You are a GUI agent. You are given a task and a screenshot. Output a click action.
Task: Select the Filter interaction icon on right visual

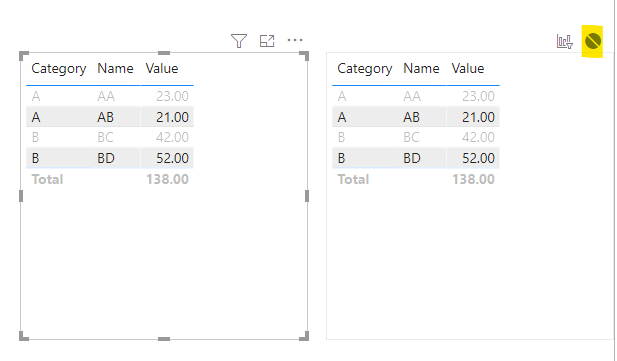(x=564, y=41)
